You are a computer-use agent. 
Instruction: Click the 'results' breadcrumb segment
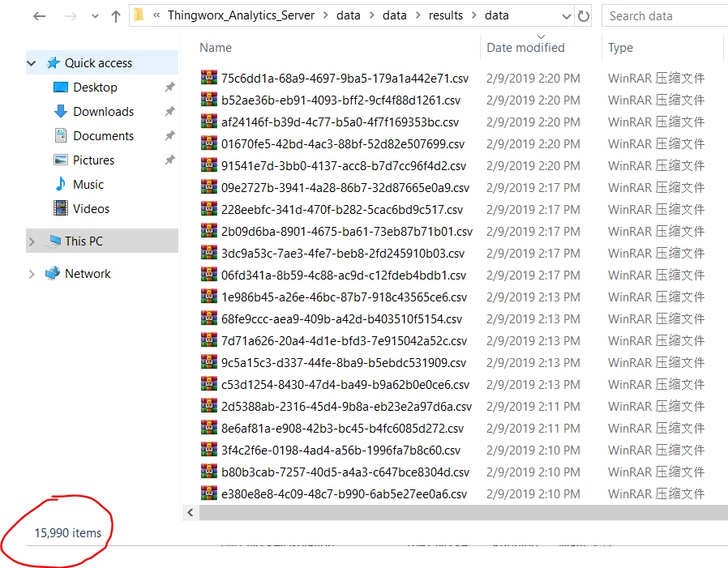(x=446, y=15)
